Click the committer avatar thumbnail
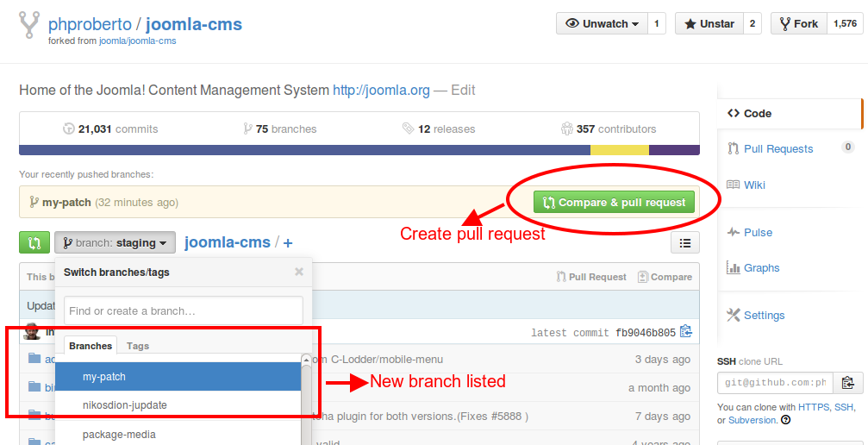 click(x=32, y=331)
